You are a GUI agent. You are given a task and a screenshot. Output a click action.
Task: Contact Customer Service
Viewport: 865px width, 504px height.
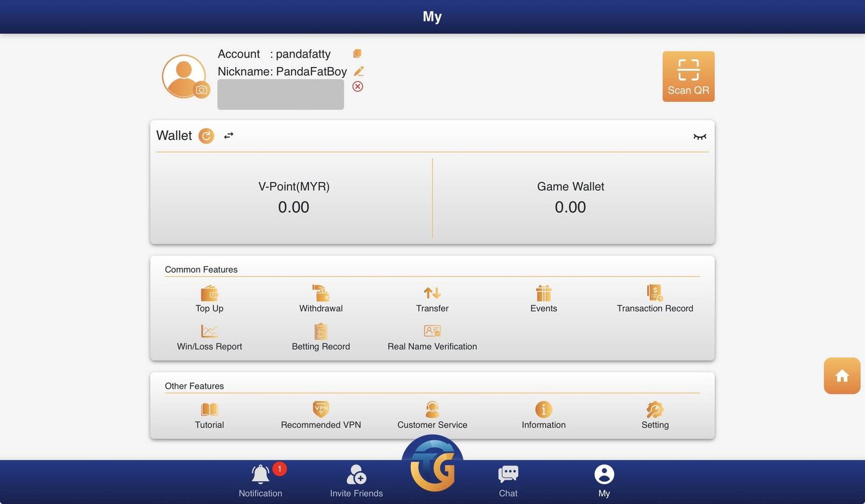point(432,415)
